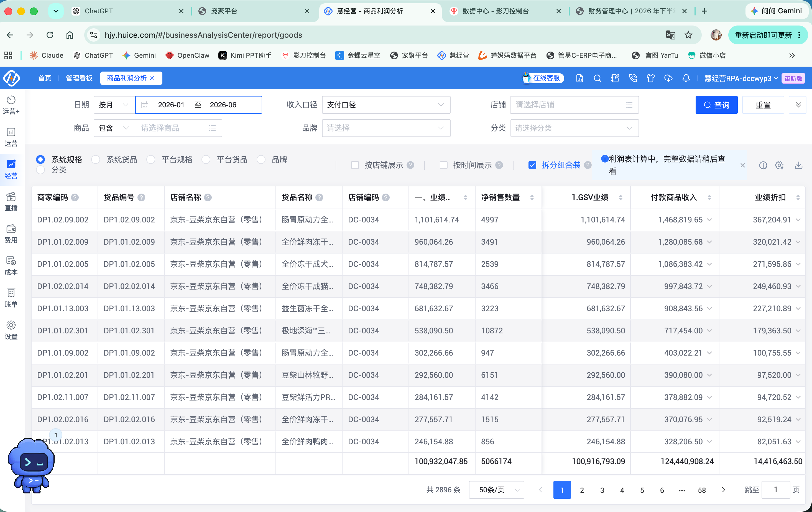Open table column settings gear
The width and height of the screenshot is (812, 512).
[779, 165]
